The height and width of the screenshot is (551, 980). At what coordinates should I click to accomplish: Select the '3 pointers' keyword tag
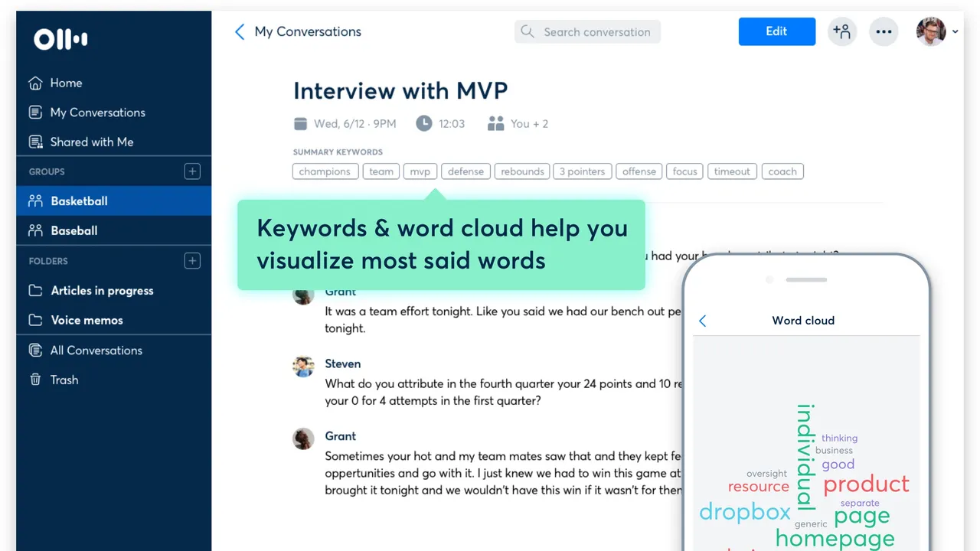(582, 171)
